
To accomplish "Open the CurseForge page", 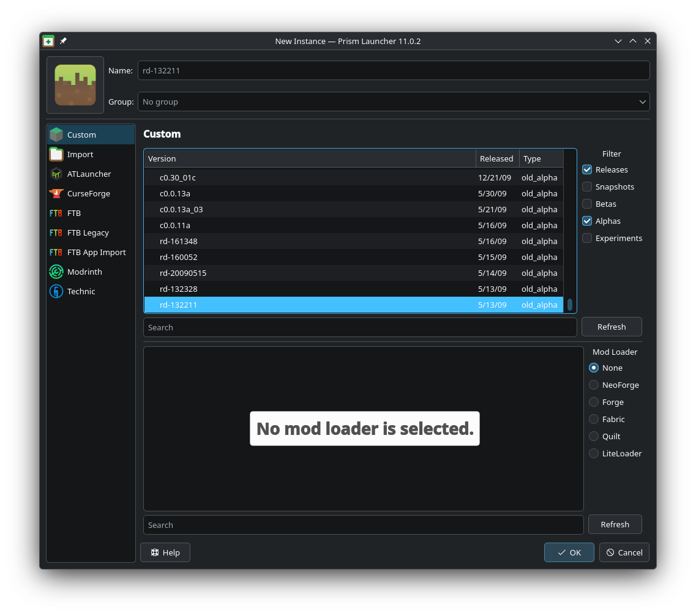I will click(x=91, y=193).
